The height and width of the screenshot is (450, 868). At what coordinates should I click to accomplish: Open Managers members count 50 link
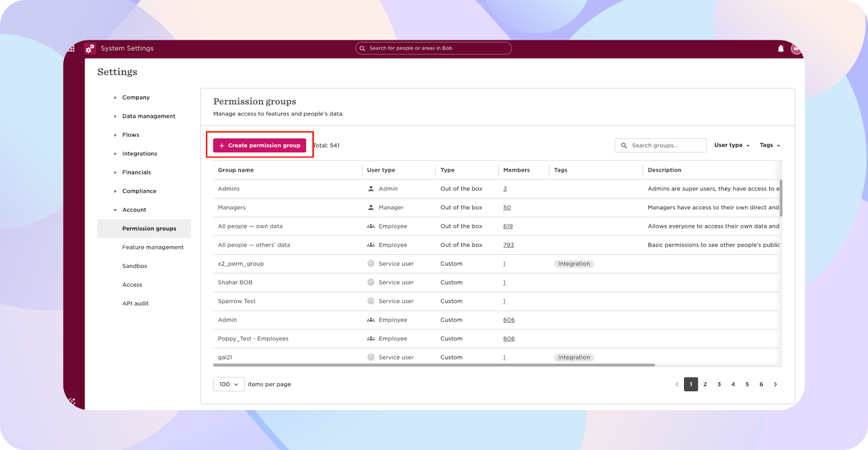[x=507, y=208]
